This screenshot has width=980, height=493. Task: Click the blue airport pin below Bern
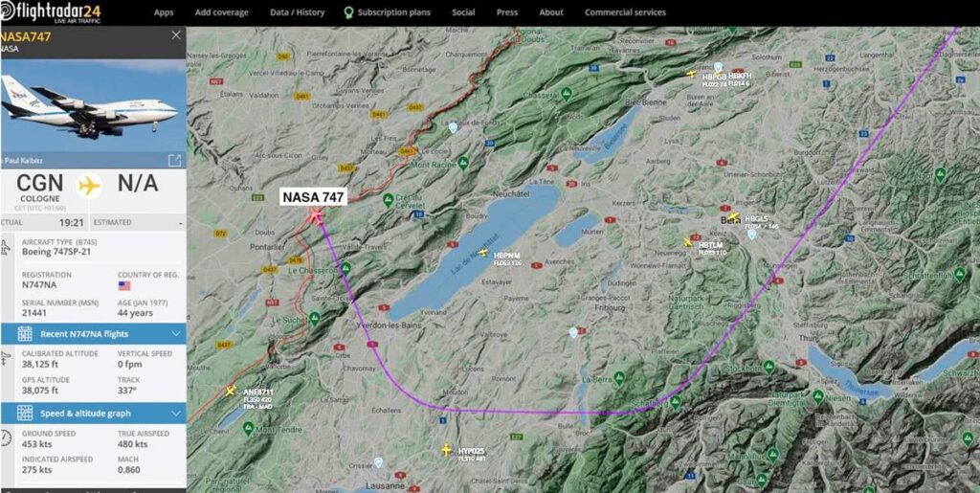[x=752, y=234]
